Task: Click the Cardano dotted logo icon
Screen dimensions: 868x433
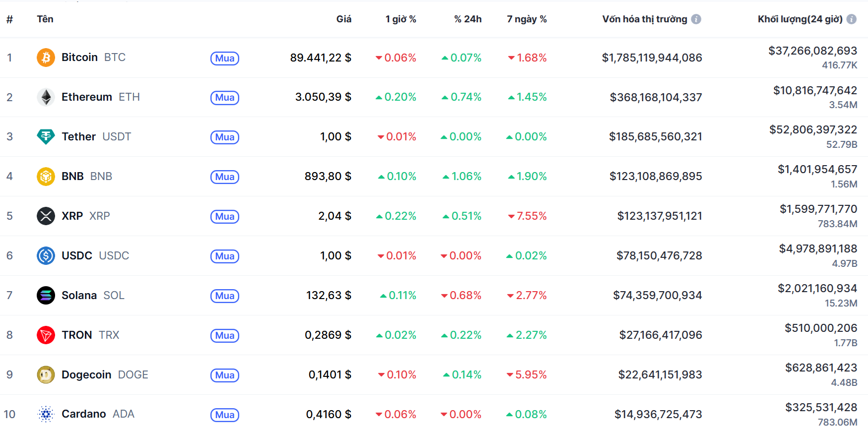Action: point(46,414)
